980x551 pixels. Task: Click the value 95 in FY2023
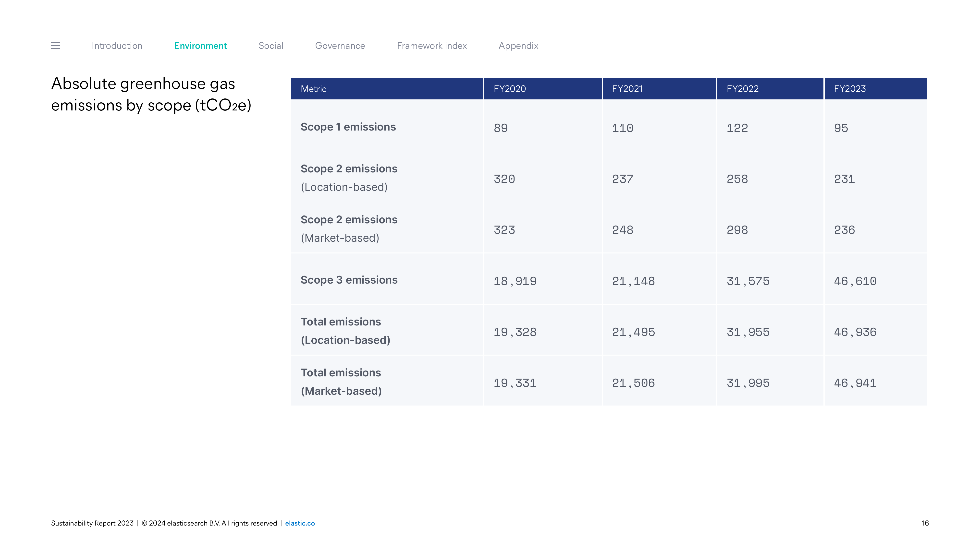click(841, 128)
